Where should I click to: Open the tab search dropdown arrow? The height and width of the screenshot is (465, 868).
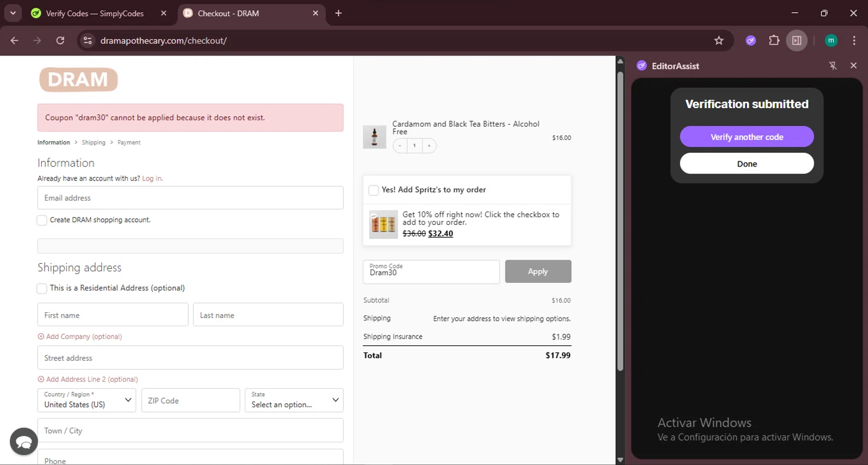12,13
